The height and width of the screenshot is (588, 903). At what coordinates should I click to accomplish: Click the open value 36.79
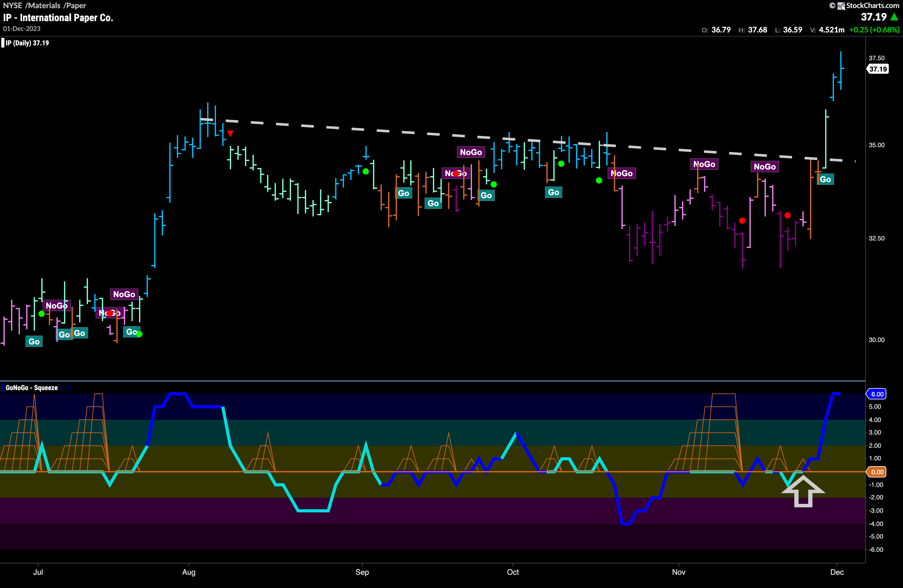tap(721, 30)
